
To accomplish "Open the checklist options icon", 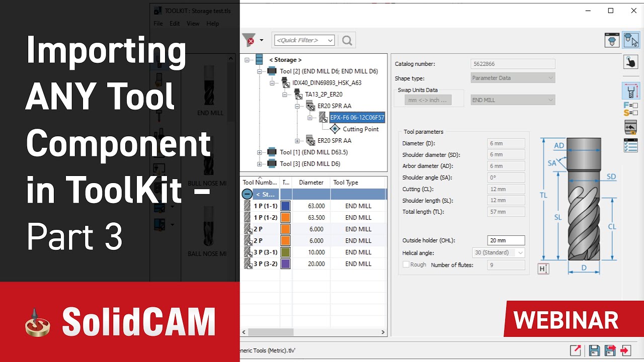I will point(631,145).
